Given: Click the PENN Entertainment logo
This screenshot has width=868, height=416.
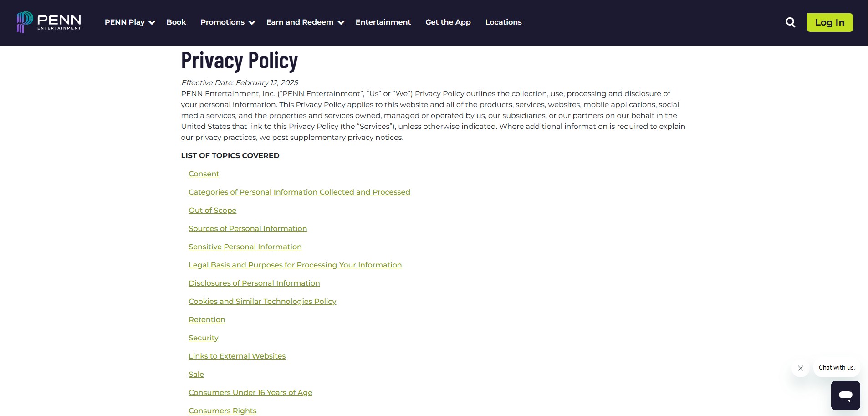Looking at the screenshot, I should tap(49, 22).
